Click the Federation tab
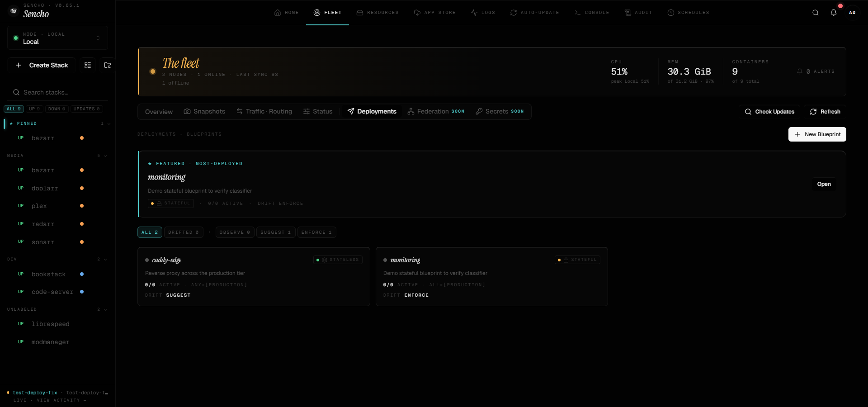 (436, 112)
